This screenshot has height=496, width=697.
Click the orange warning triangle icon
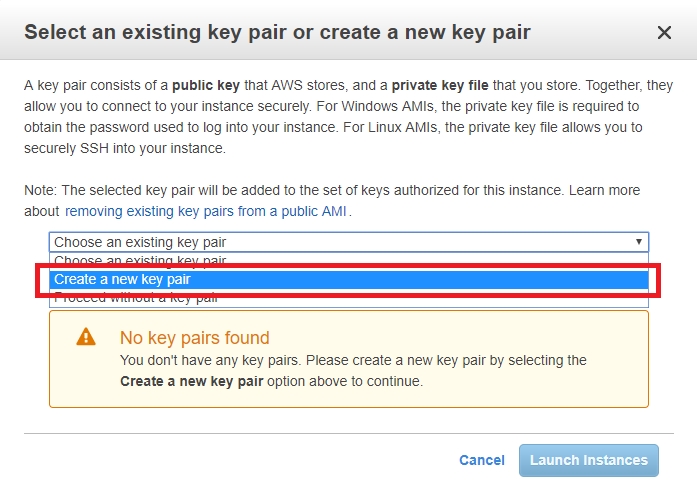tap(86, 337)
